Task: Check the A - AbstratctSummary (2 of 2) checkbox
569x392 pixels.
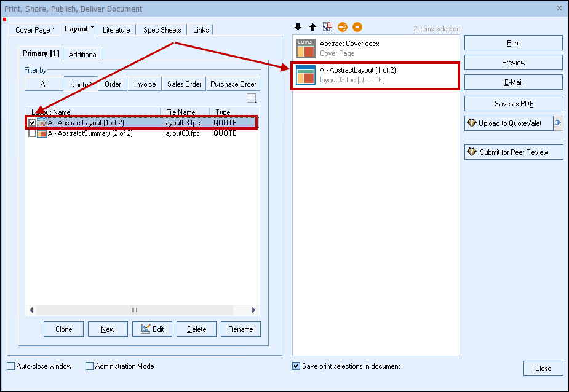Action: tap(33, 133)
